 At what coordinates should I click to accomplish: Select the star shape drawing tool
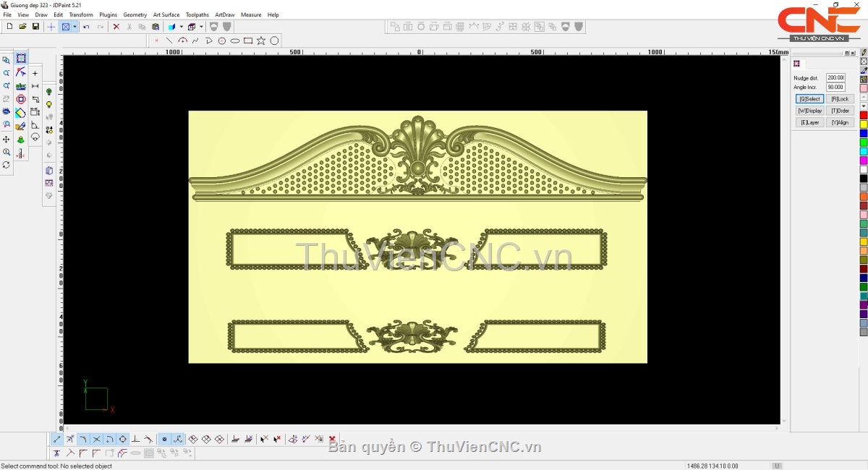pyautogui.click(x=261, y=40)
